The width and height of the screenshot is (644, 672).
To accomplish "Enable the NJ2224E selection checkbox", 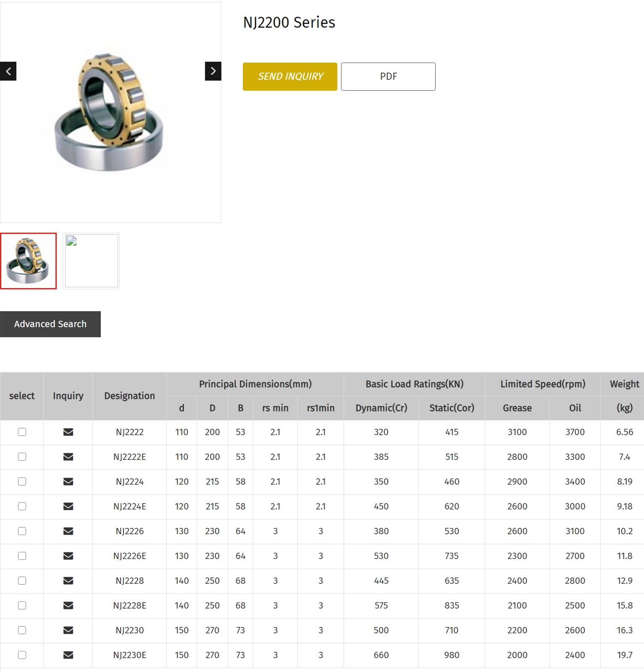I will [22, 507].
